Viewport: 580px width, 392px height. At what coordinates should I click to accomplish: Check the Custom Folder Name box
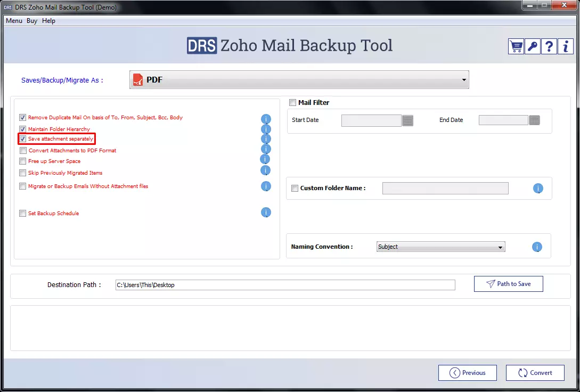click(295, 188)
